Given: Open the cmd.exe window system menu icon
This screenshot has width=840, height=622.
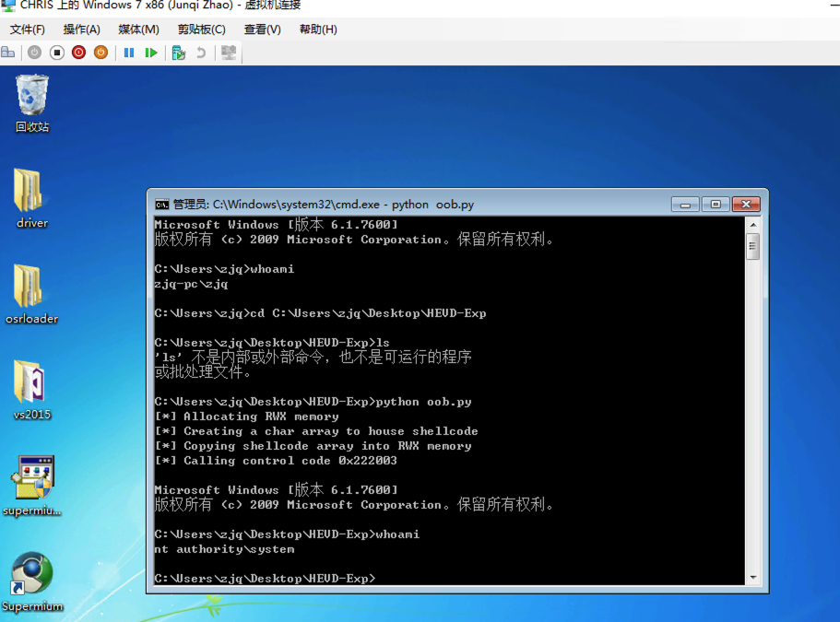Looking at the screenshot, I should 161,205.
